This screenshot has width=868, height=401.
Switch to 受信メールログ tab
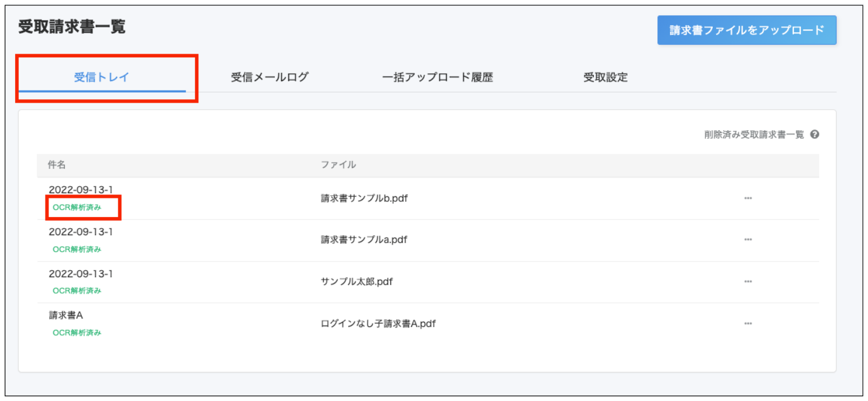click(269, 77)
